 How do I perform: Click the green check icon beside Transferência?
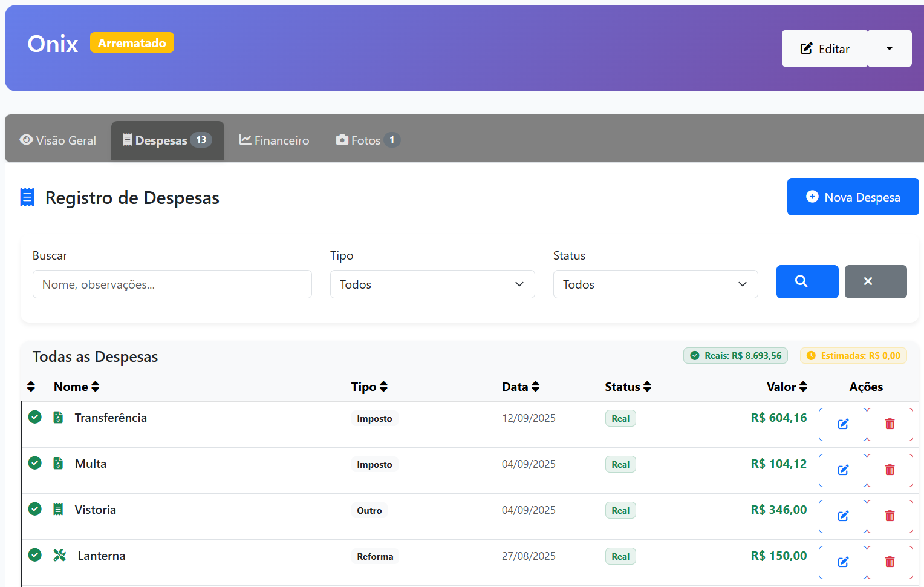(x=35, y=417)
